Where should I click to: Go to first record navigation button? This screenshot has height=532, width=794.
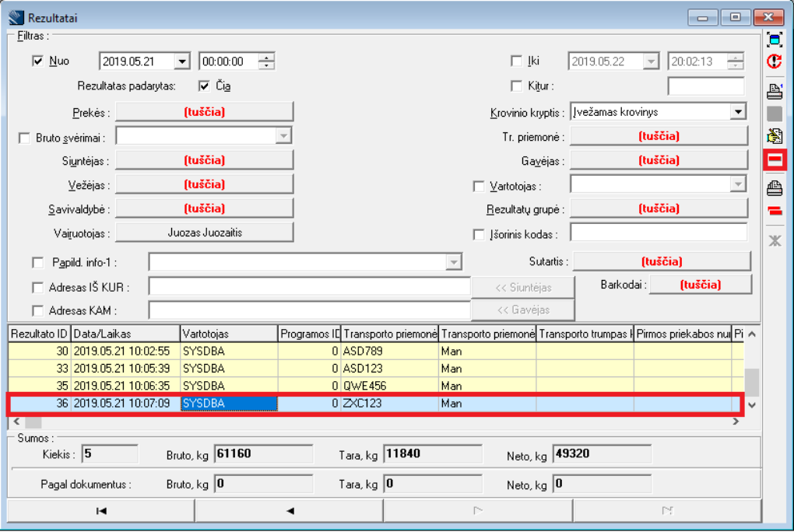click(100, 510)
